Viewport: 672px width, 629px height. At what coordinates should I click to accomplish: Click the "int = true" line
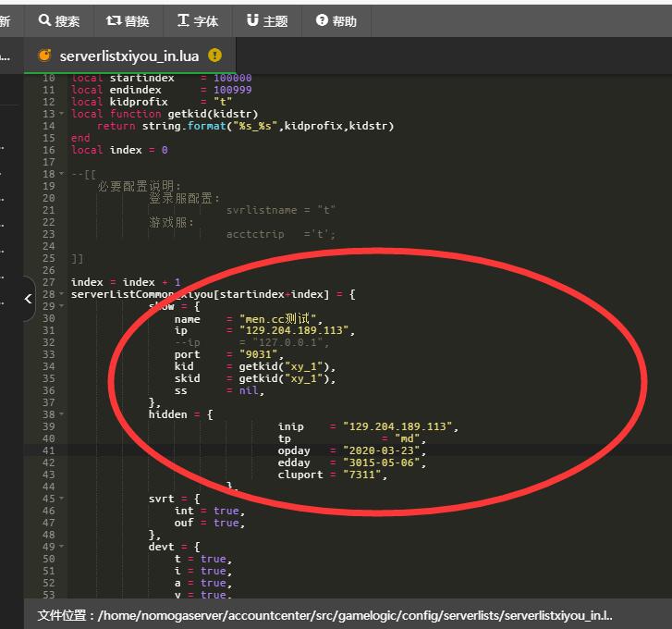(209, 511)
